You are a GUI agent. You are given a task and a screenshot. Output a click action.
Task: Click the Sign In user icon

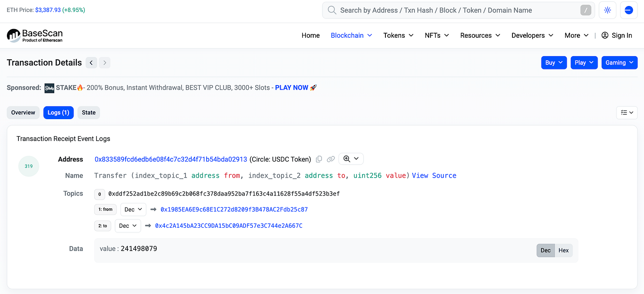(x=605, y=35)
